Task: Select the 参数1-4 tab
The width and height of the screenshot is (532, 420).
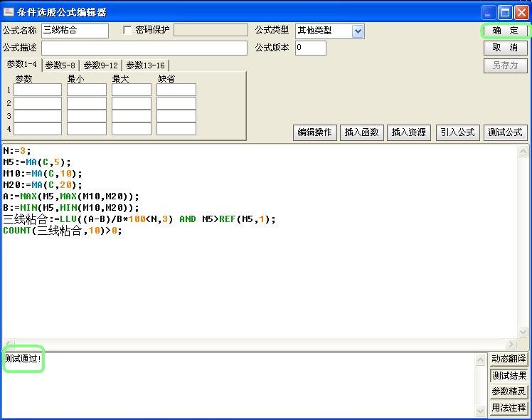Action: point(21,65)
